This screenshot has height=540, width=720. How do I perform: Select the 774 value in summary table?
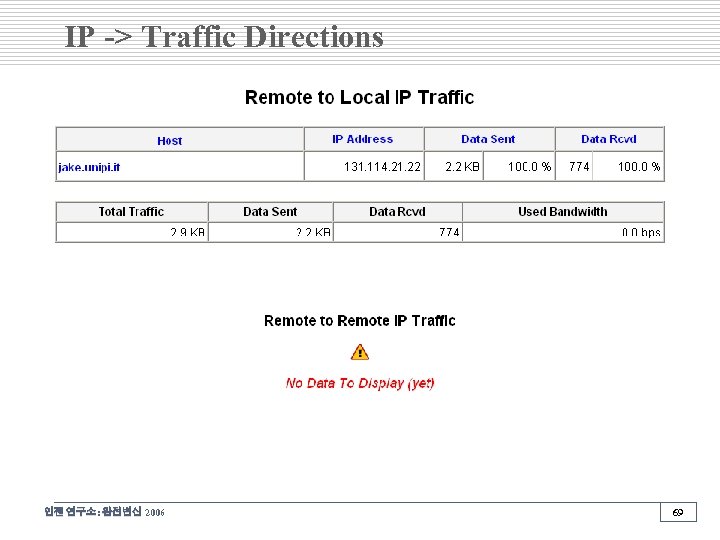tap(449, 232)
